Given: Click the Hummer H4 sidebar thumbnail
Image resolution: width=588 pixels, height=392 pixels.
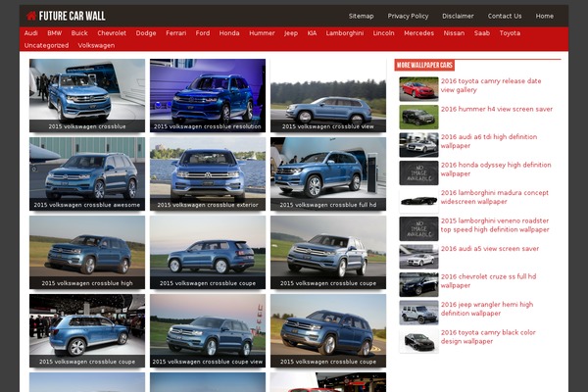Looking at the screenshot, I should [418, 117].
